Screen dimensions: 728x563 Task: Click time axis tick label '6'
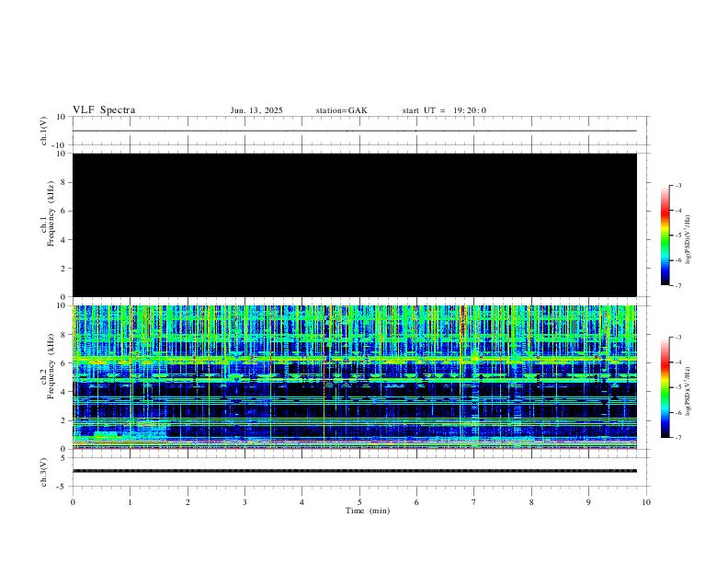416,502
